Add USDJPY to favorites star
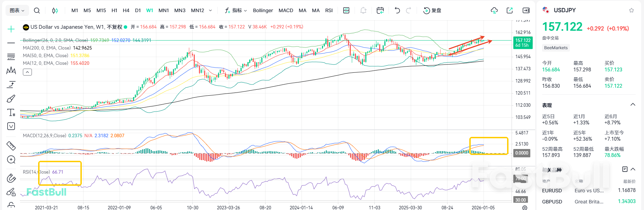Image resolution: width=644 pixels, height=210 pixels. pos(632,10)
